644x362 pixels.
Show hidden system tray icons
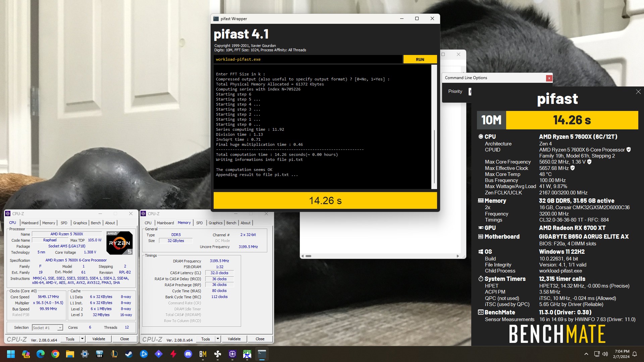pos(586,354)
